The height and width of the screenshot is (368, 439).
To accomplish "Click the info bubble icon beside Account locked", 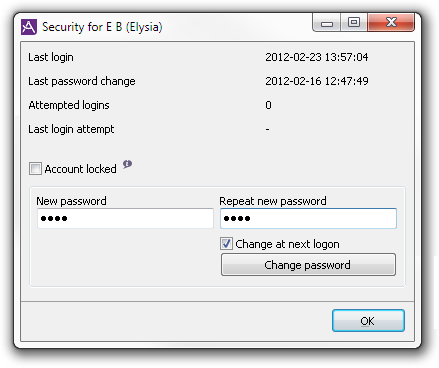I will [x=127, y=164].
